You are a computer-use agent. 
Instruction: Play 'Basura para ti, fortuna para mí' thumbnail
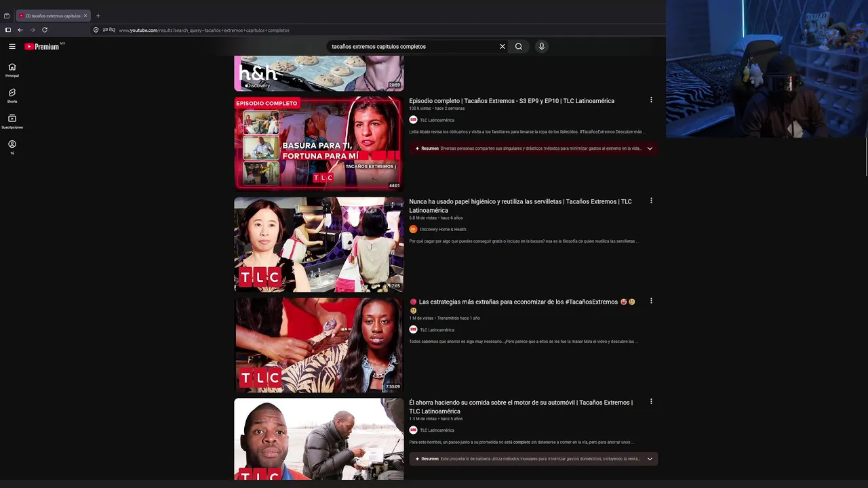tap(319, 144)
